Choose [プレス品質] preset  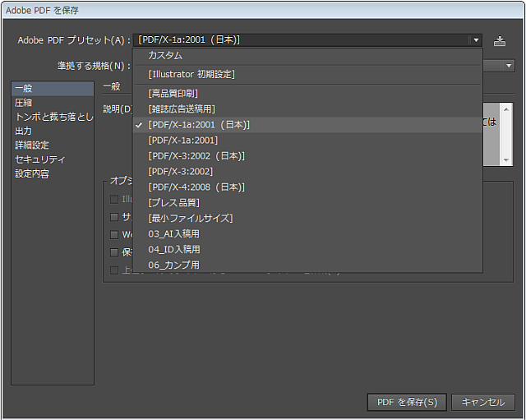307,203
